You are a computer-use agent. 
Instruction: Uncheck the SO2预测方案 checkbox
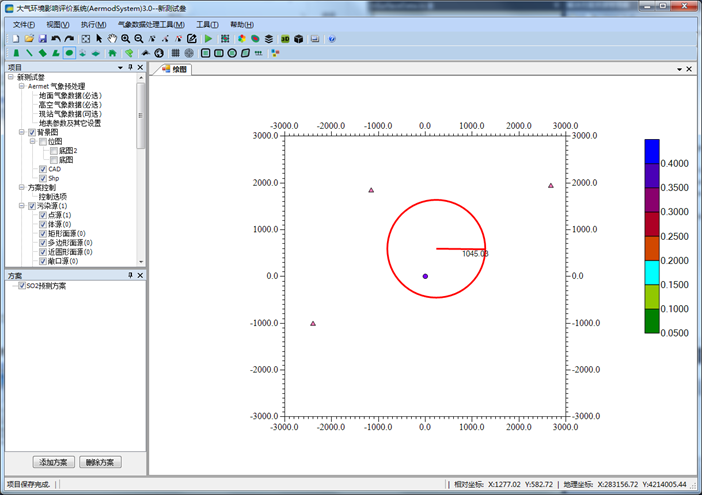pyautogui.click(x=22, y=286)
